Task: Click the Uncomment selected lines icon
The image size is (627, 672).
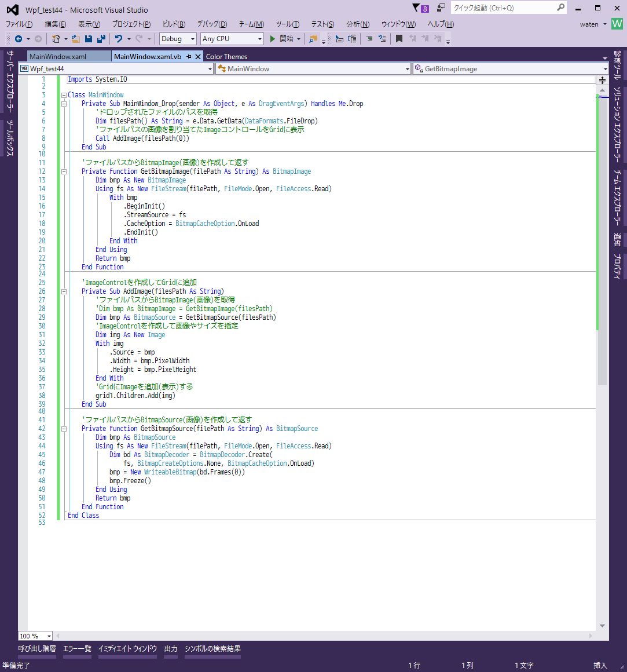Action: tap(382, 39)
